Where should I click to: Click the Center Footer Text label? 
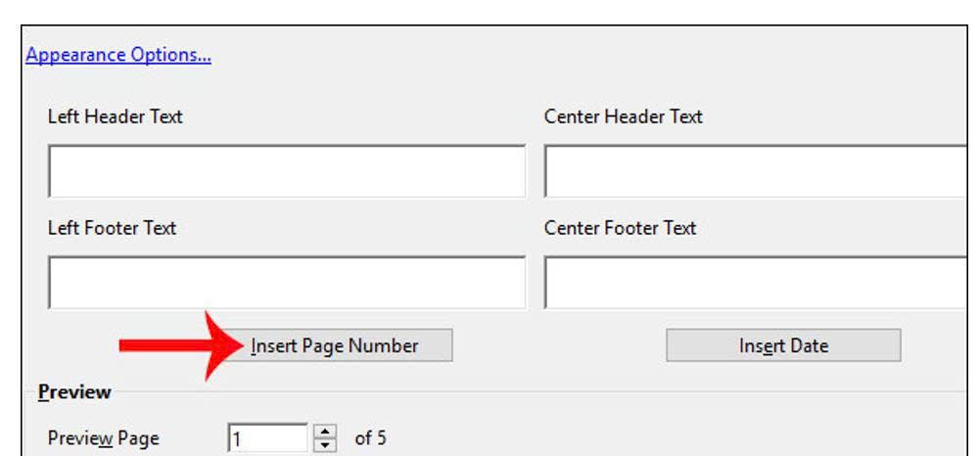coord(620,228)
